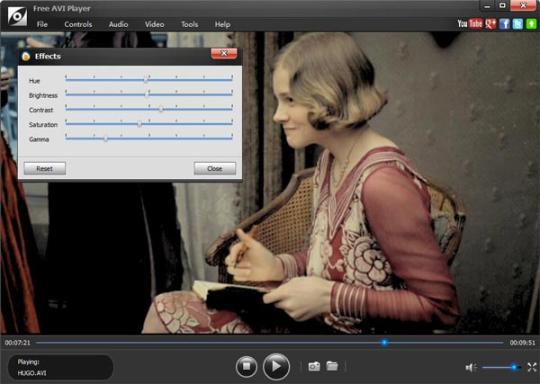The image size is (540, 384).
Task: Click the Facebook share icon
Action: coord(504,24)
